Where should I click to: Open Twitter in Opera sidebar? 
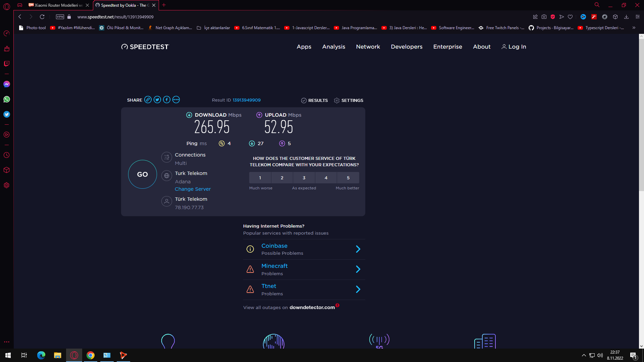point(7,114)
